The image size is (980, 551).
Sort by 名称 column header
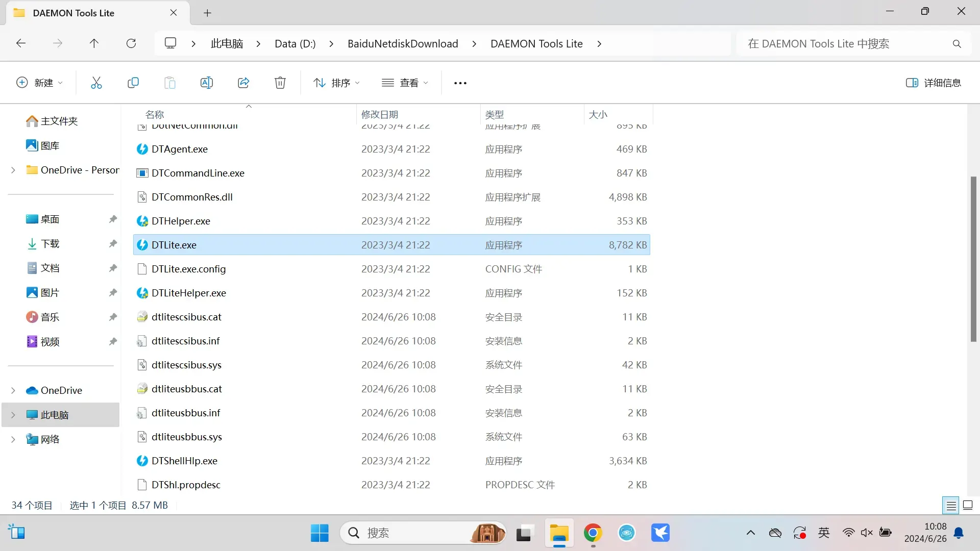(155, 115)
